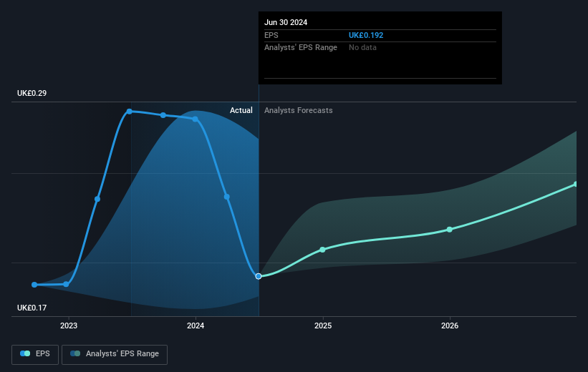Select the last forecast point at chart's right edge
The image size is (588, 372).
coord(576,184)
